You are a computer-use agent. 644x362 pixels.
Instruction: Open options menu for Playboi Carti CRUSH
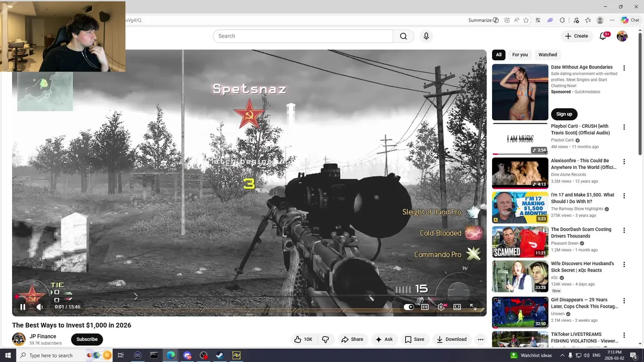point(624,128)
